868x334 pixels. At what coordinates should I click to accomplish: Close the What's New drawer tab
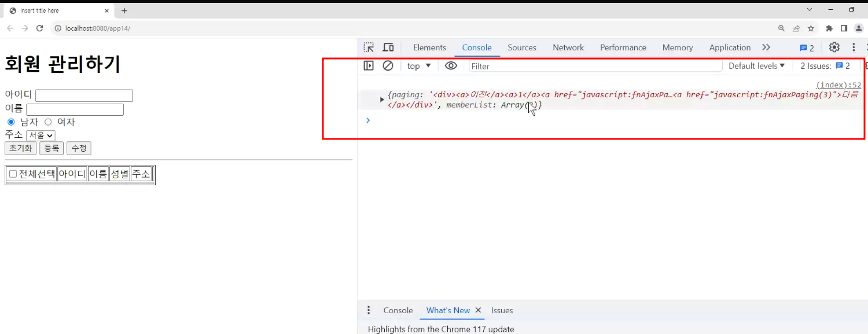[x=478, y=310]
